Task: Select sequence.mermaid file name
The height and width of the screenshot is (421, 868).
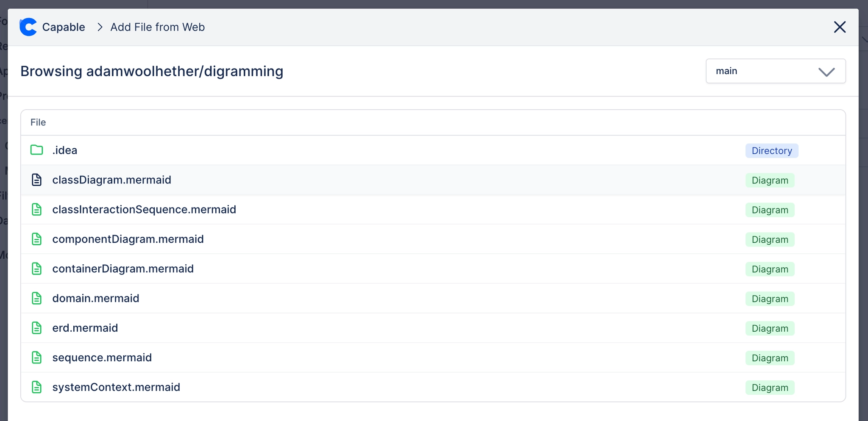Action: (x=102, y=358)
